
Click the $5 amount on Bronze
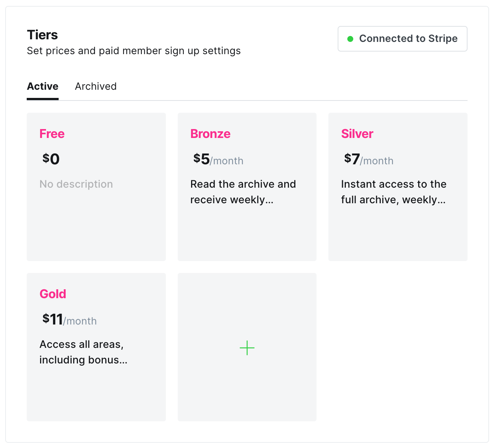[201, 159]
